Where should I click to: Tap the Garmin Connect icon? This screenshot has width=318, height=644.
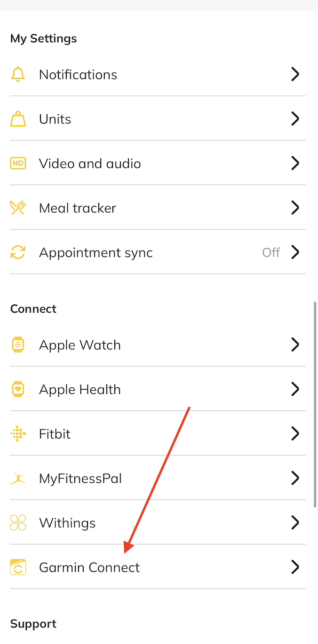point(18,567)
